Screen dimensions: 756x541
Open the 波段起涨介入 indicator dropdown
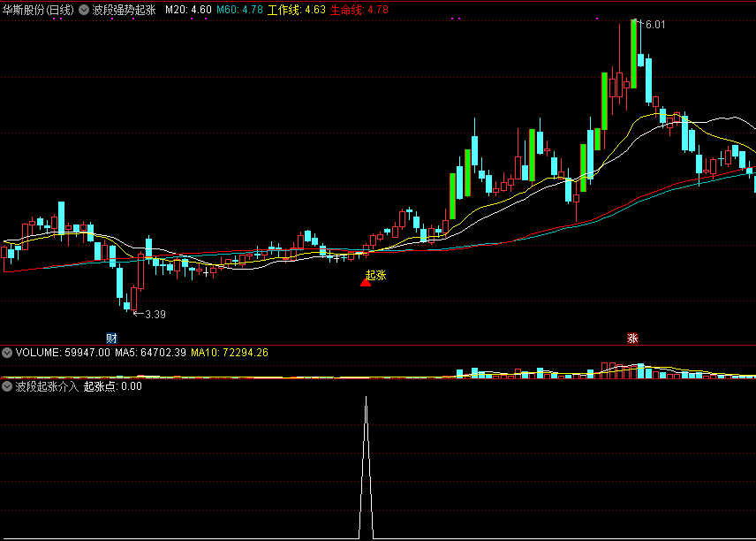tap(7, 386)
